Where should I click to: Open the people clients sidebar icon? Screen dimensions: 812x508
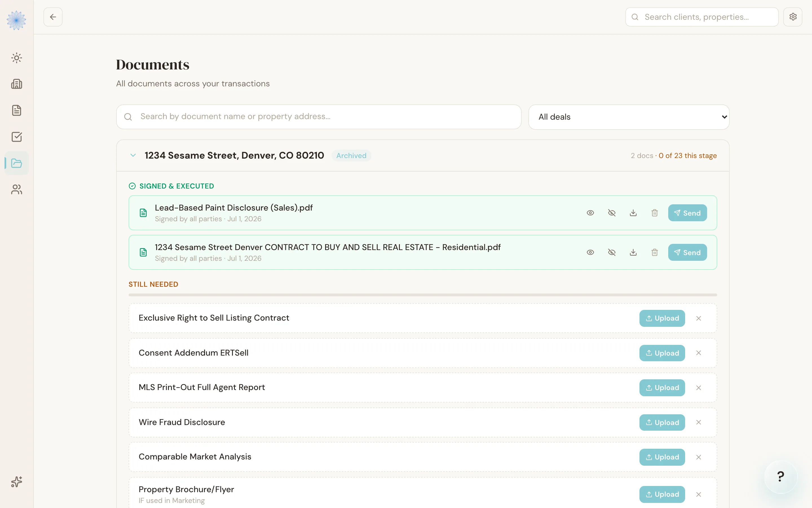click(x=16, y=189)
